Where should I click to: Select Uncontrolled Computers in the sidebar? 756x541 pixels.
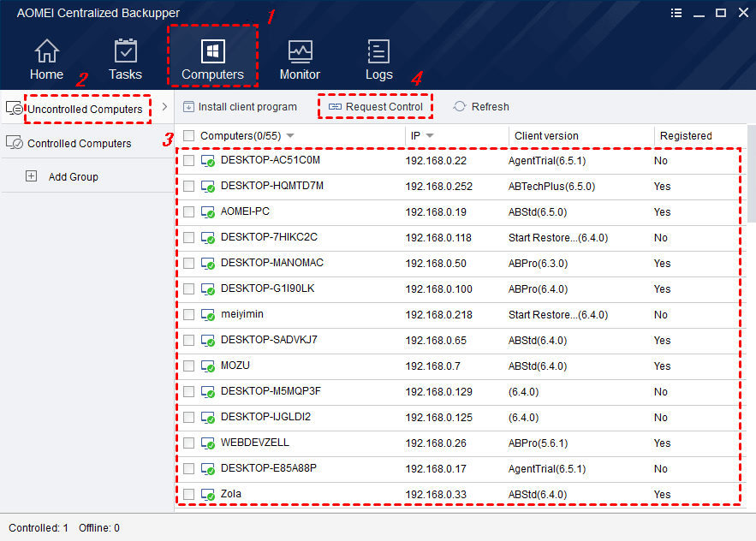point(85,110)
